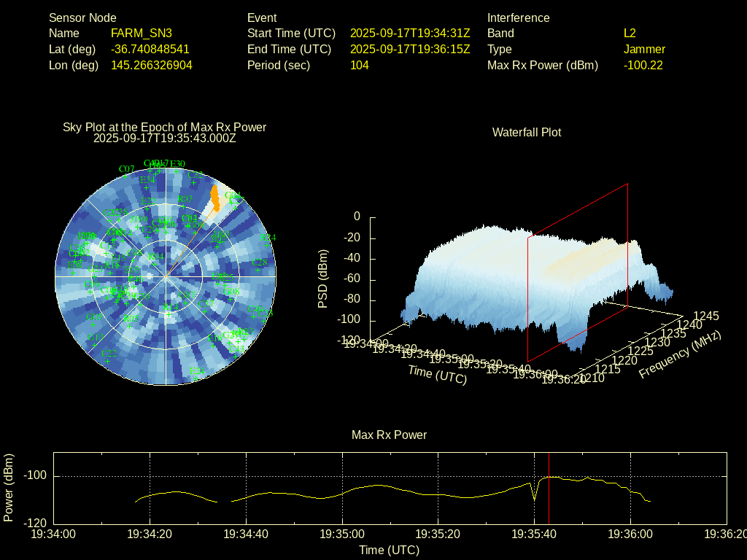Click the sharp dip in yellow power curve

click(x=535, y=499)
